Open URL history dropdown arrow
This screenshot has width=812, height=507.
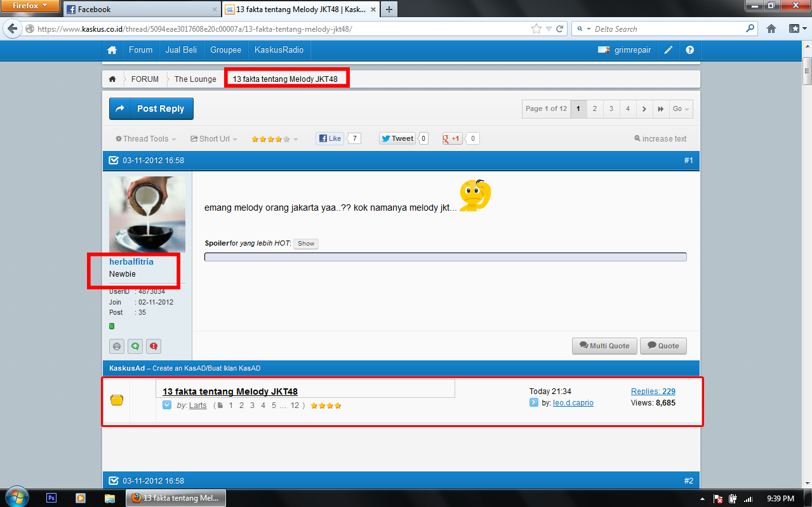pos(549,29)
